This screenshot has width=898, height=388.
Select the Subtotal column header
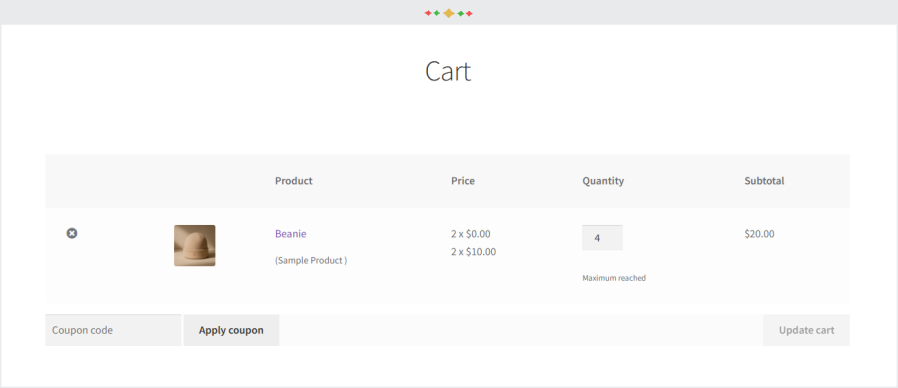point(765,181)
